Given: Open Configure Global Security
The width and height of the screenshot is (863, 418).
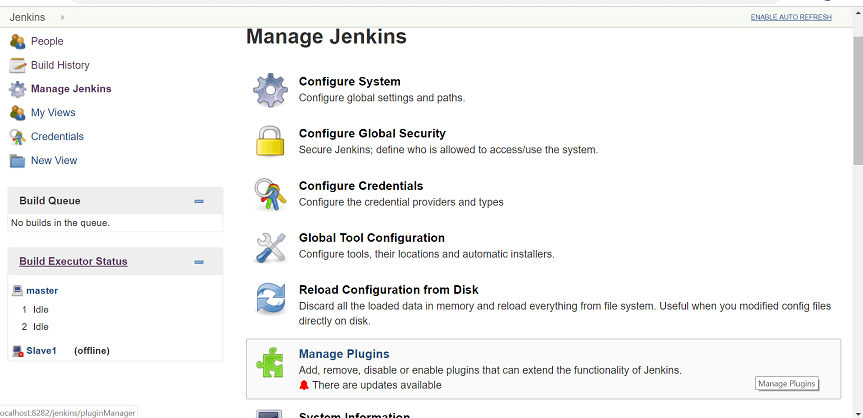Looking at the screenshot, I should [x=372, y=133].
